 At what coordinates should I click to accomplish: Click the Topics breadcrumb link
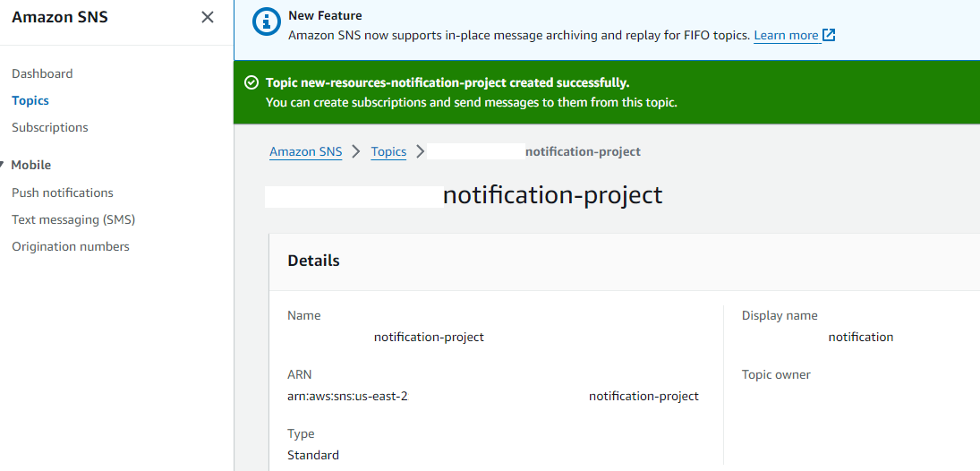pyautogui.click(x=388, y=151)
